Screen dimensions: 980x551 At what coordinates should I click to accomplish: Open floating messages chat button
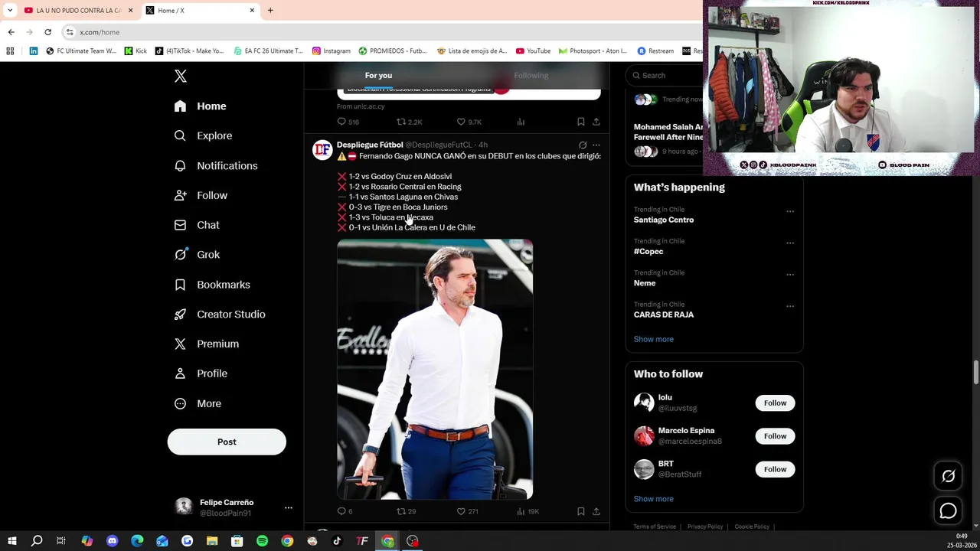tap(948, 510)
